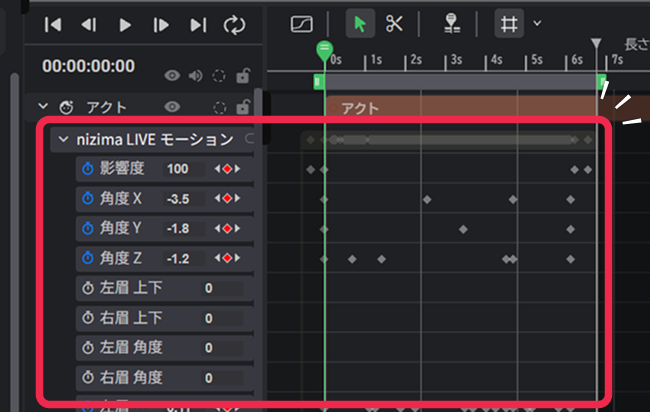
Task: Open the graph curve editor
Action: [303, 24]
